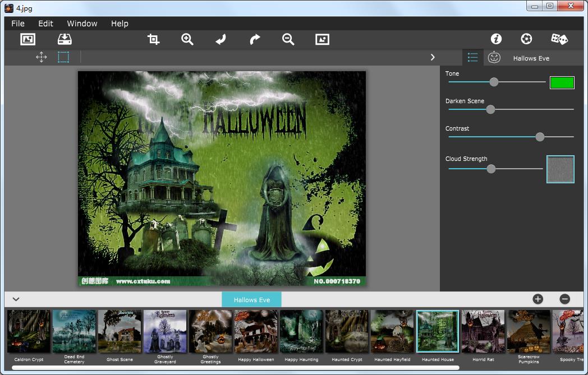Collapse the right panel with chevron arrow
This screenshot has width=588, height=375.
433,57
